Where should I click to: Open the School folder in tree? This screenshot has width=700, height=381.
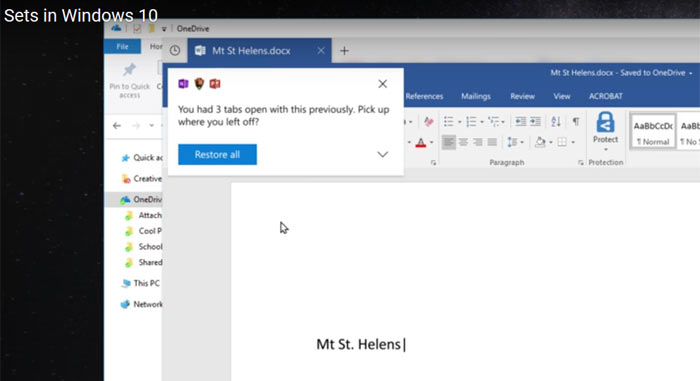144,247
